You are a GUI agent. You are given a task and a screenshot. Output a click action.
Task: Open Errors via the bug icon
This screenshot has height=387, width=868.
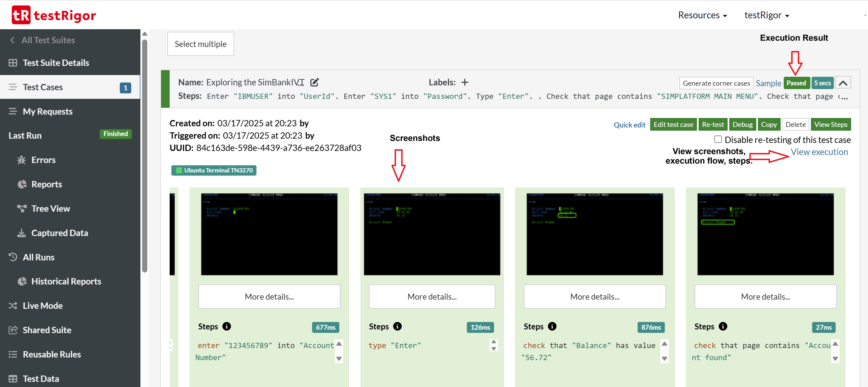[x=21, y=160]
